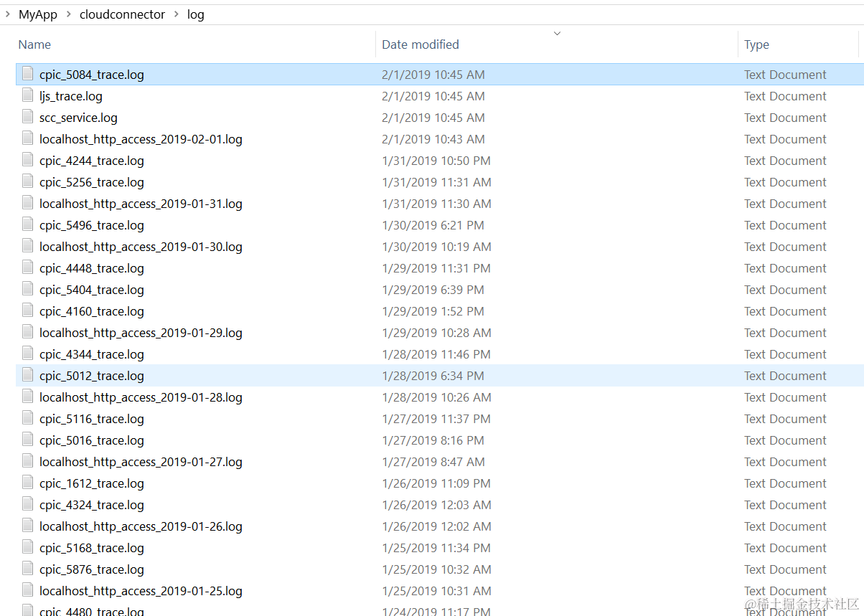This screenshot has width=864, height=616.
Task: Open the column sort arrow above Date modified
Action: [557, 33]
